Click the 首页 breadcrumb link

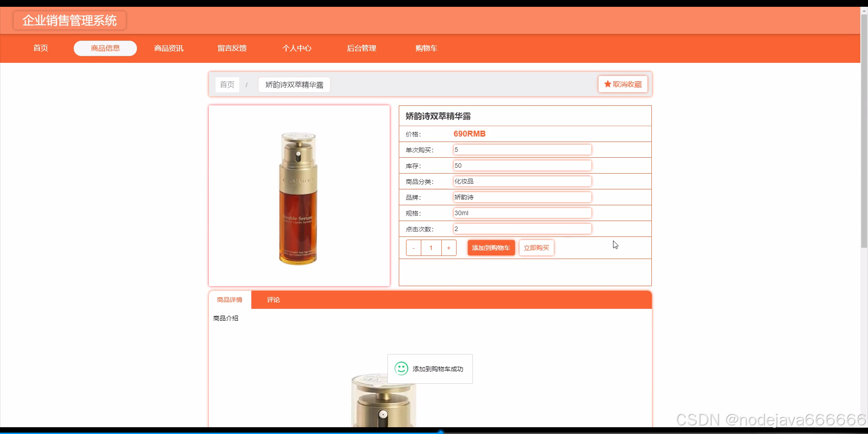point(227,85)
